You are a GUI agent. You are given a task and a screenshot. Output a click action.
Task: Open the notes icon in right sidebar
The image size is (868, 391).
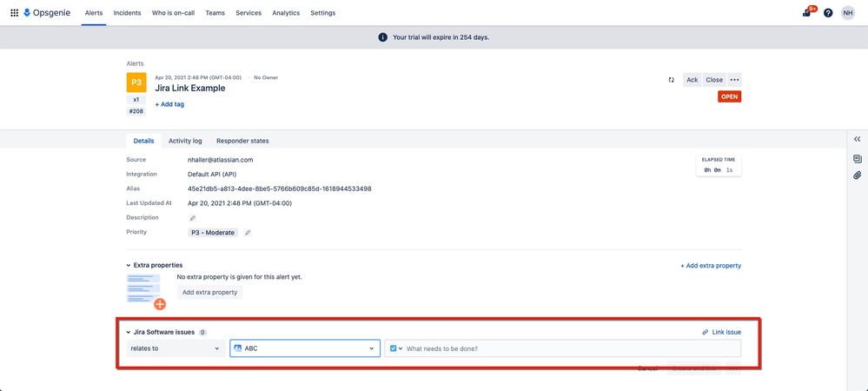pos(858,159)
